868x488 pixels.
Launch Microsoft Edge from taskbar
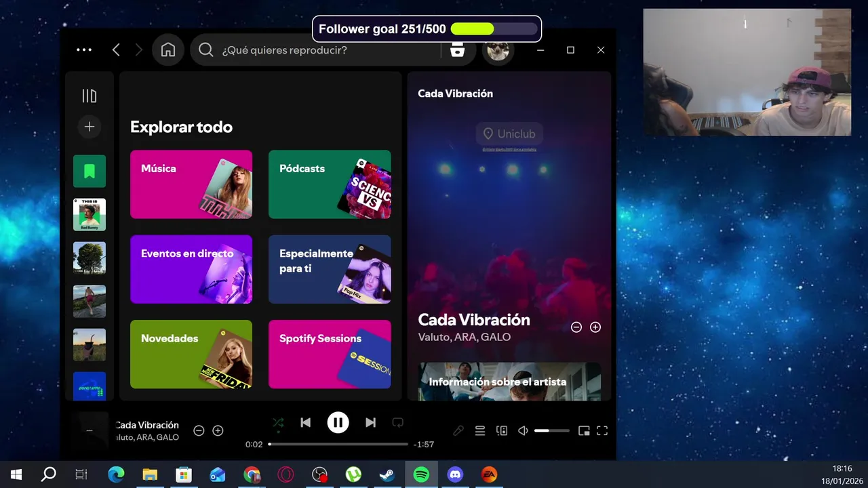coord(116,474)
